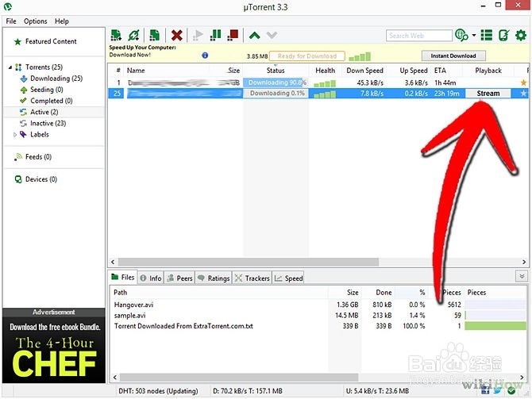Select the sample.avi file row
The image size is (532, 399).
tap(318, 315)
